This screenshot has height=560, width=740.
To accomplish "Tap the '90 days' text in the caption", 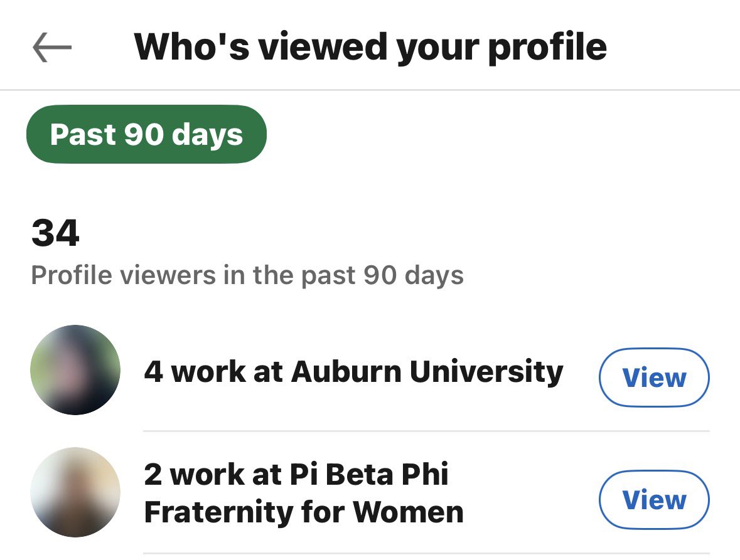I will point(414,275).
